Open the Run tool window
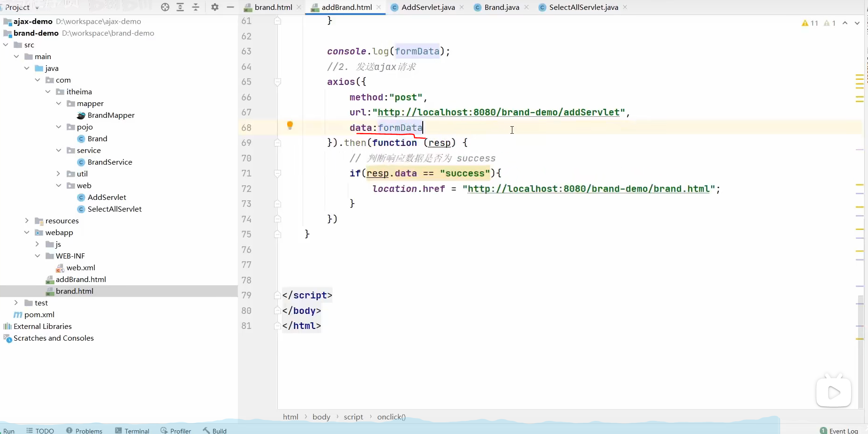868x434 pixels. (x=8, y=431)
